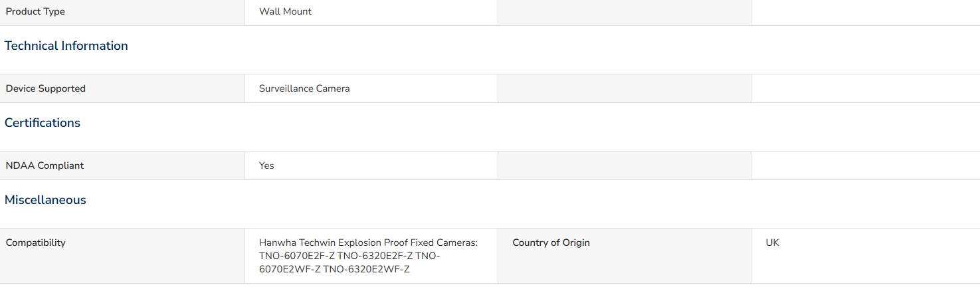Select the Device Supported label
Image resolution: width=980 pixels, height=289 pixels.
[46, 88]
